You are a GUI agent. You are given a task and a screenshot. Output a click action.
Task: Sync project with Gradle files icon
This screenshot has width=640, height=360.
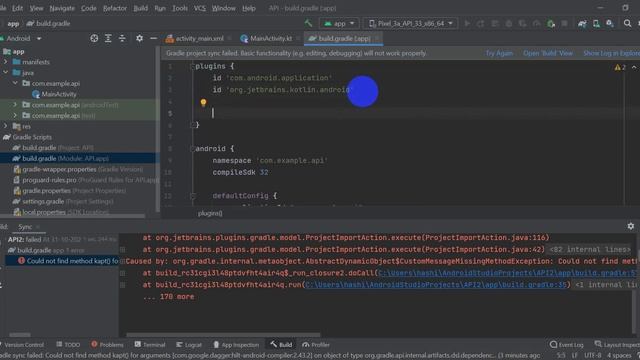(582, 24)
